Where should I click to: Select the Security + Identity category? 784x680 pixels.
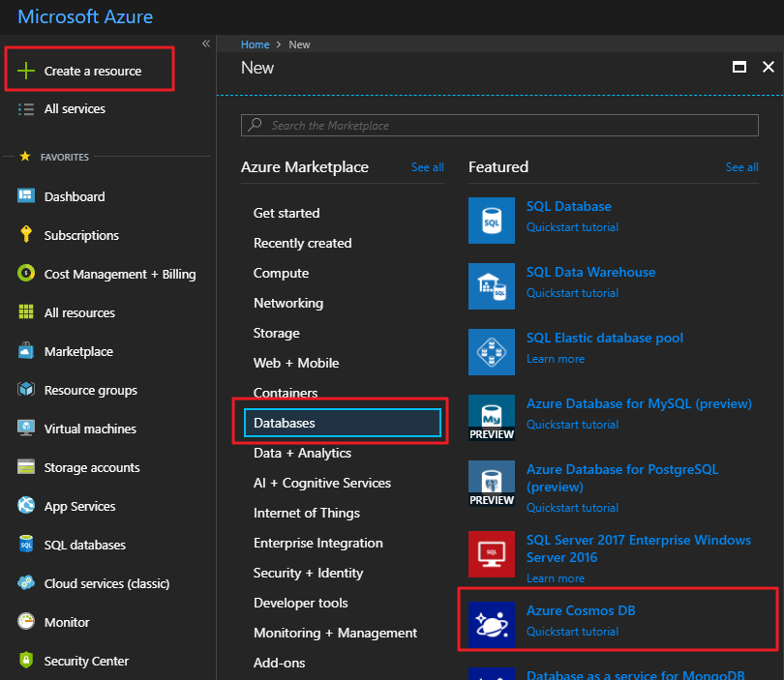pyautogui.click(x=308, y=573)
